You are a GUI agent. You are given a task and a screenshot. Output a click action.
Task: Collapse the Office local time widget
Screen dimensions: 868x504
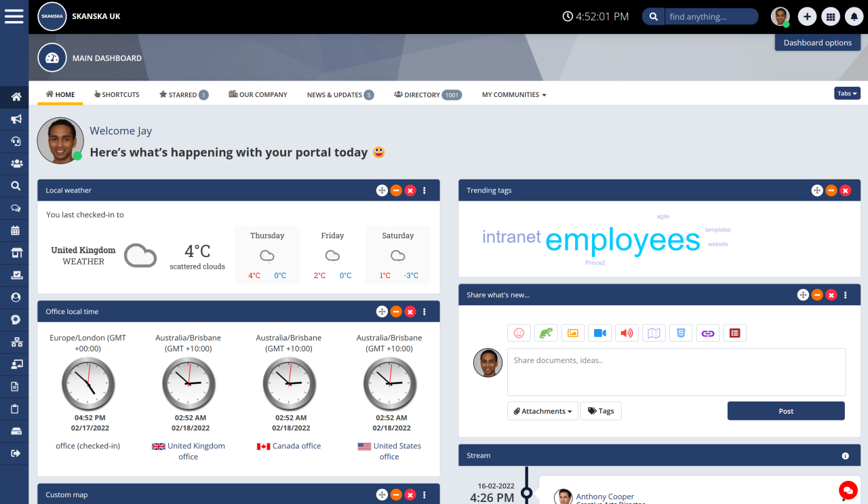(395, 311)
